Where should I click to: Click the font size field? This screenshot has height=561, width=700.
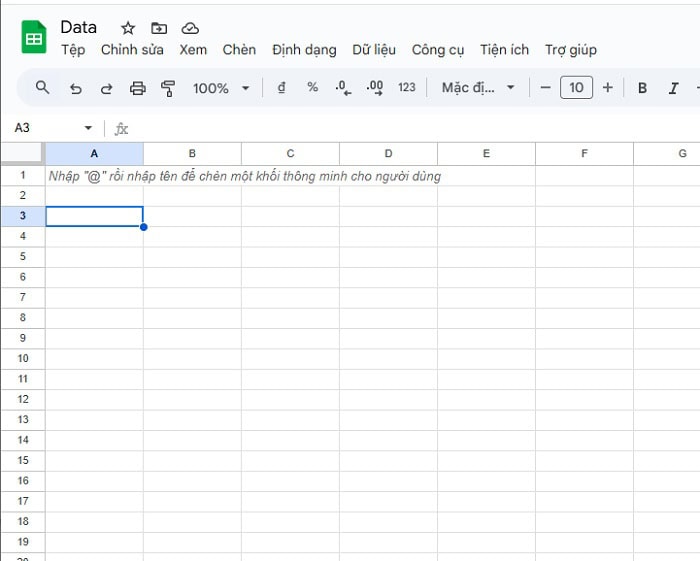[x=576, y=88]
